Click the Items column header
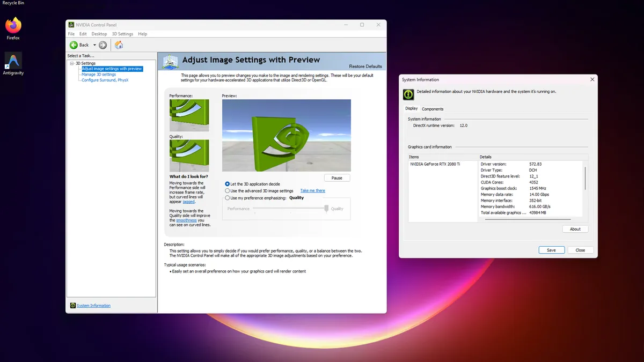The image size is (644, 362). click(x=443, y=157)
